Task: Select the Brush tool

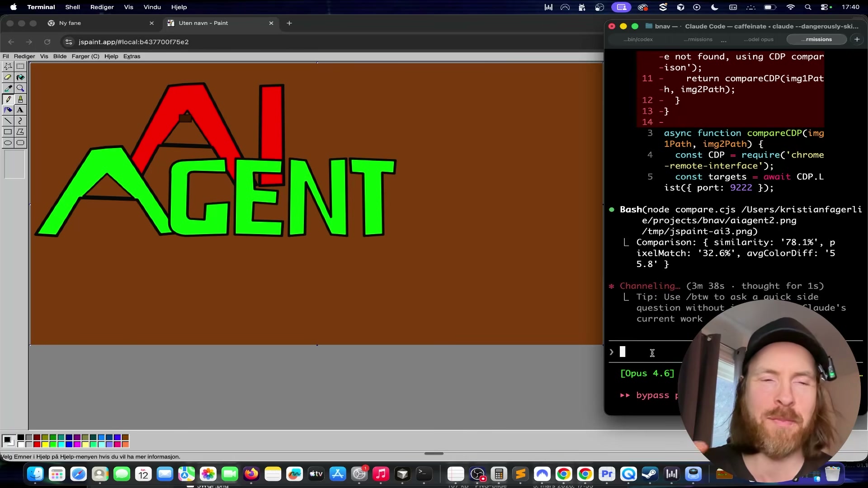Action: [20, 99]
